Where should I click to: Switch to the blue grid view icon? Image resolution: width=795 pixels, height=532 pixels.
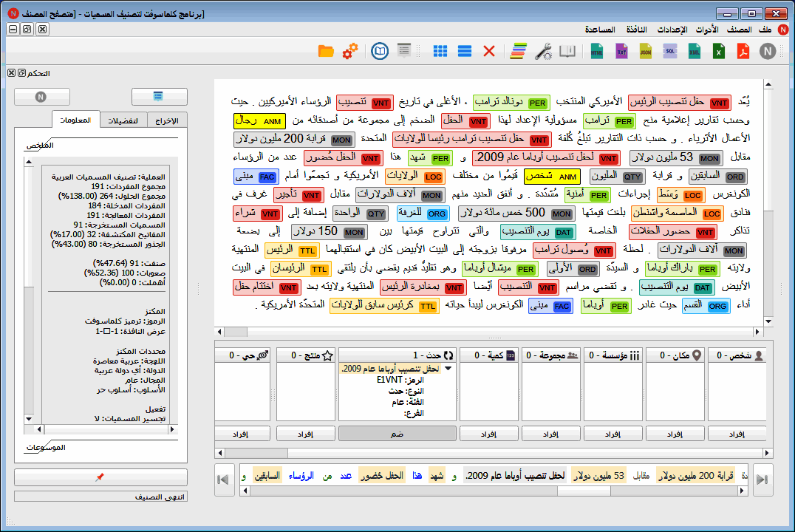tap(440, 51)
